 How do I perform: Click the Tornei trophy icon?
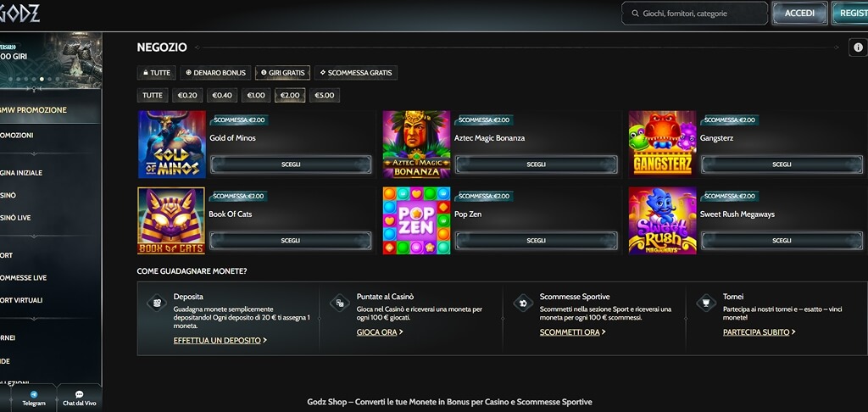pyautogui.click(x=706, y=303)
